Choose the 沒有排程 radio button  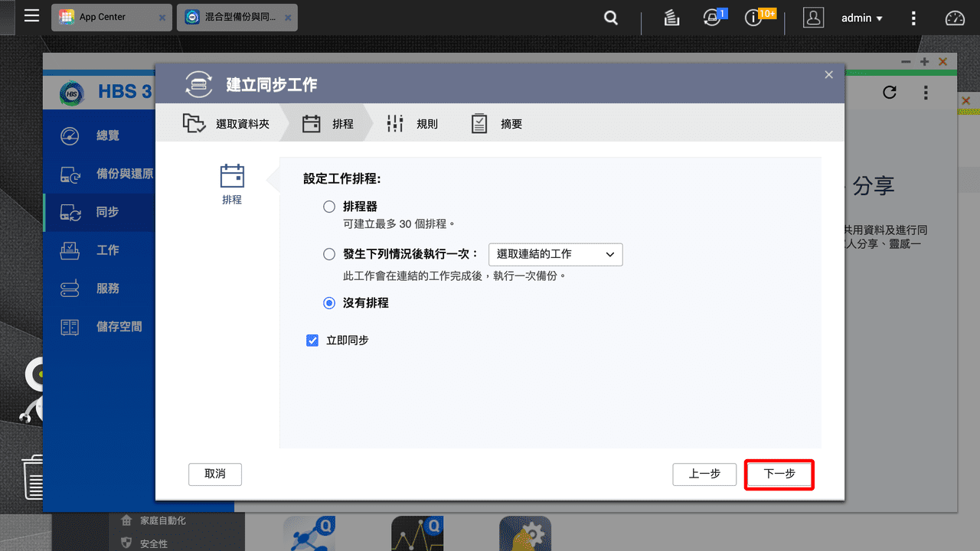(329, 303)
